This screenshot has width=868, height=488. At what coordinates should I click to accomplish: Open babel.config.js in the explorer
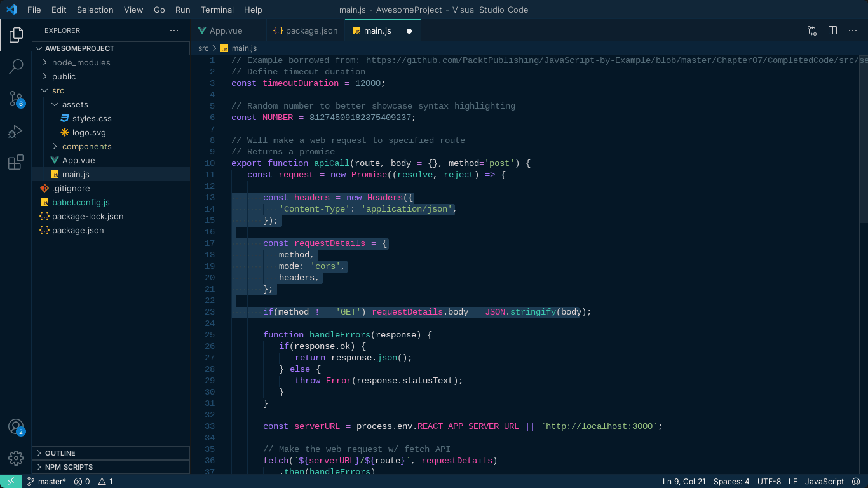click(111, 202)
